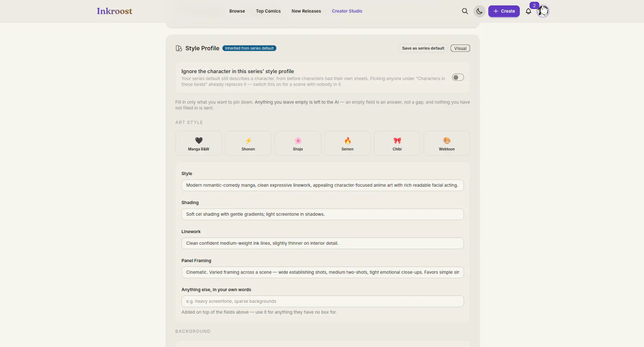
Task: Click Inherited from series default badge
Action: (x=249, y=48)
